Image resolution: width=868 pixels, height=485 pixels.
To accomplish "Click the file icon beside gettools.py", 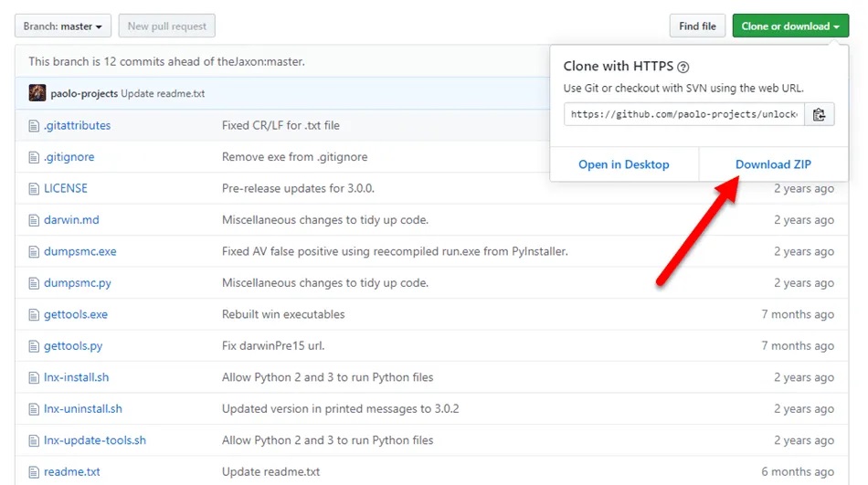I will 34,346.
